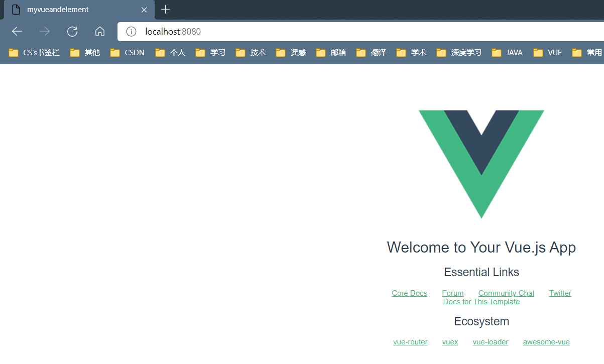Click the Ecosystem heading
604x364 pixels.
[481, 321]
